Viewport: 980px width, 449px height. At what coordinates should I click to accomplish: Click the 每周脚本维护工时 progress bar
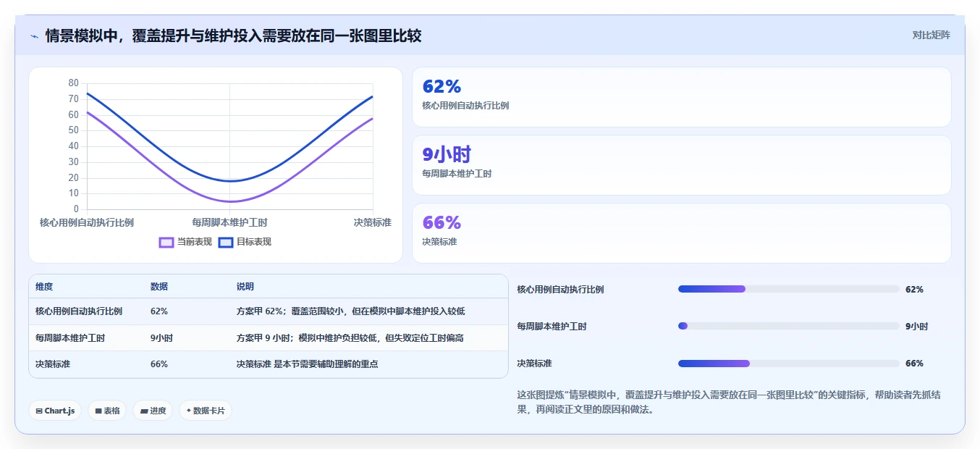coord(789,326)
